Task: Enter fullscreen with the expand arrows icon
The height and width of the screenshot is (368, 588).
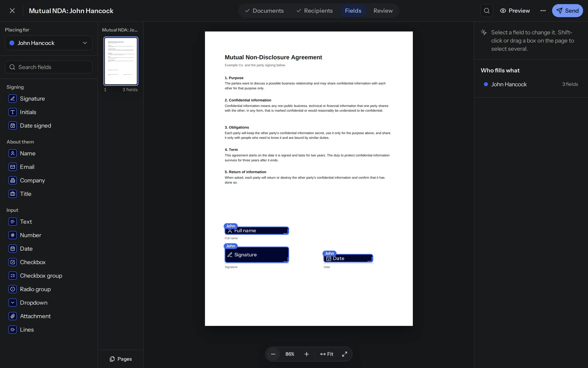Action: pyautogui.click(x=345, y=354)
